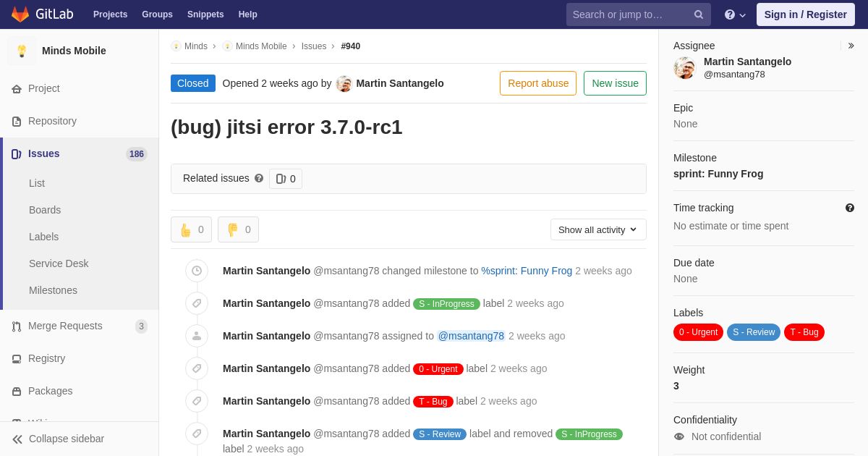Click the Minds group breadcrumb icon
Screen dimensions: 868x456
tap(176, 46)
